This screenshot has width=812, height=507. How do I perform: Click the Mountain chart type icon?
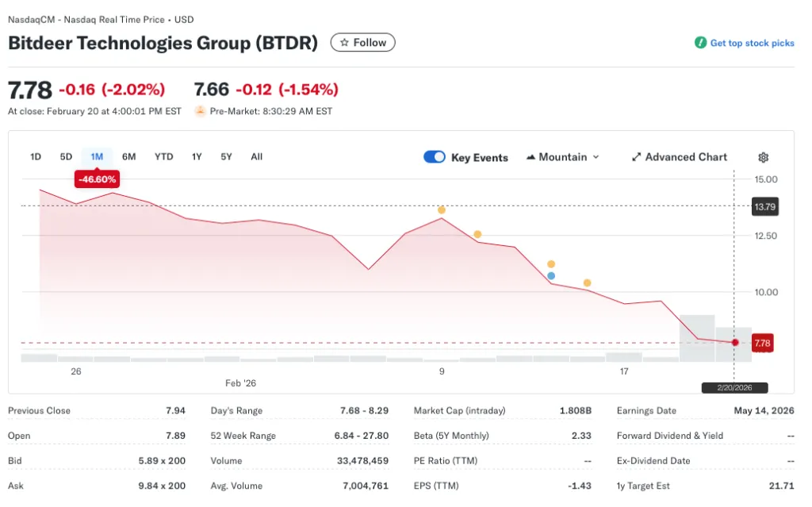coord(531,157)
